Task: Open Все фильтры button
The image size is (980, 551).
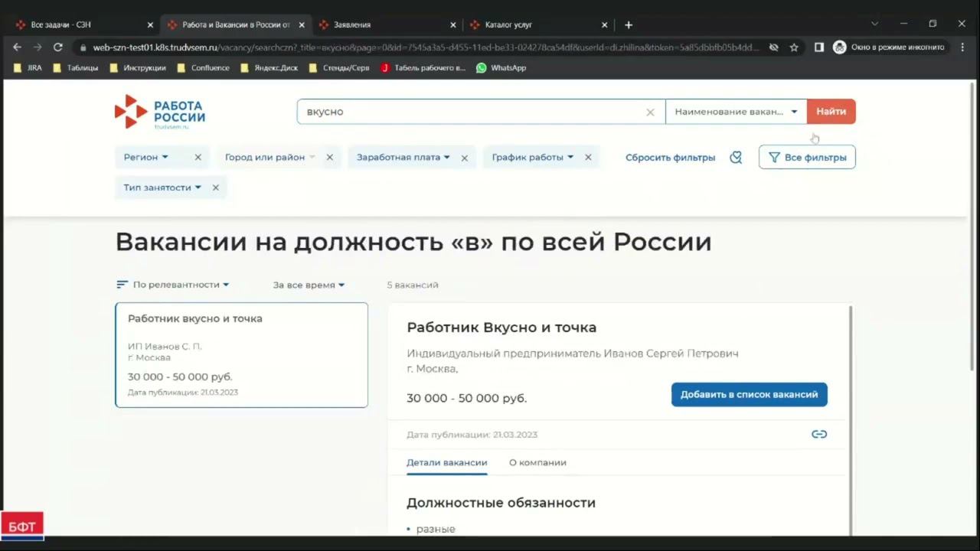Action: pos(807,158)
